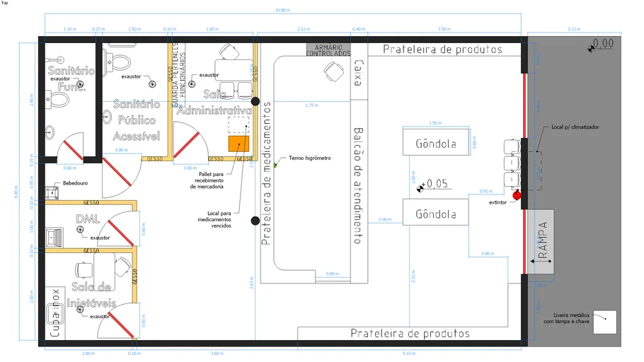Image resolution: width=644 pixels, height=362 pixels.
Task: Select the exaustor symbol in Sala de Injetáveis
Action: (80, 310)
